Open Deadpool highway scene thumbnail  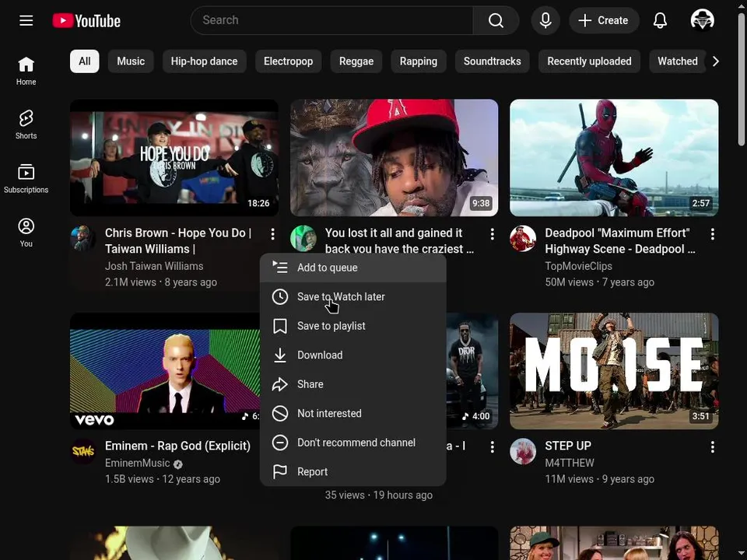(614, 158)
